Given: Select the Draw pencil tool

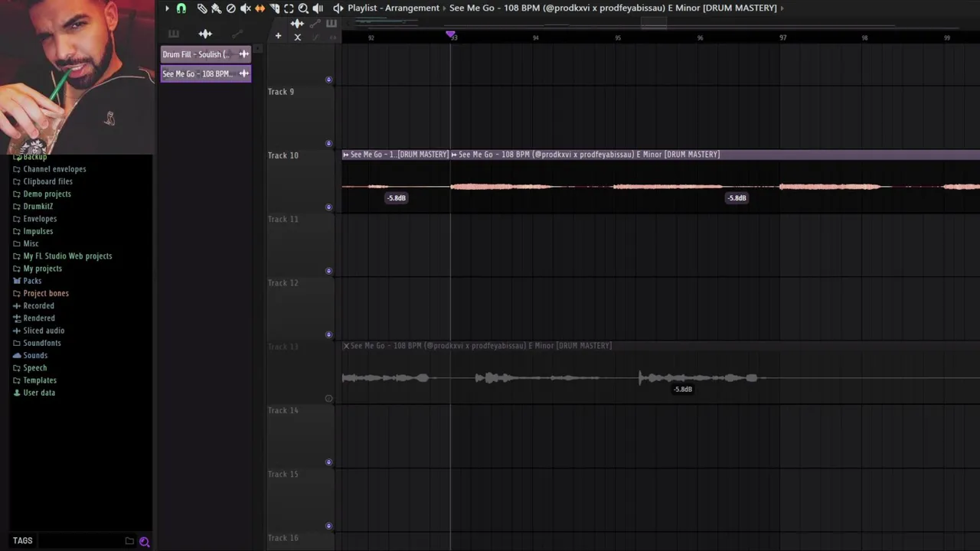Looking at the screenshot, I should pos(202,8).
